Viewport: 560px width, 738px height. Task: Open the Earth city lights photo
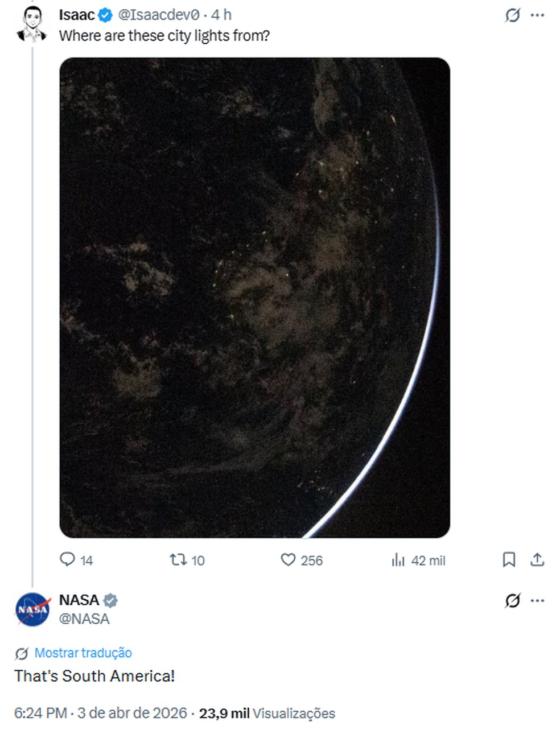(x=253, y=296)
